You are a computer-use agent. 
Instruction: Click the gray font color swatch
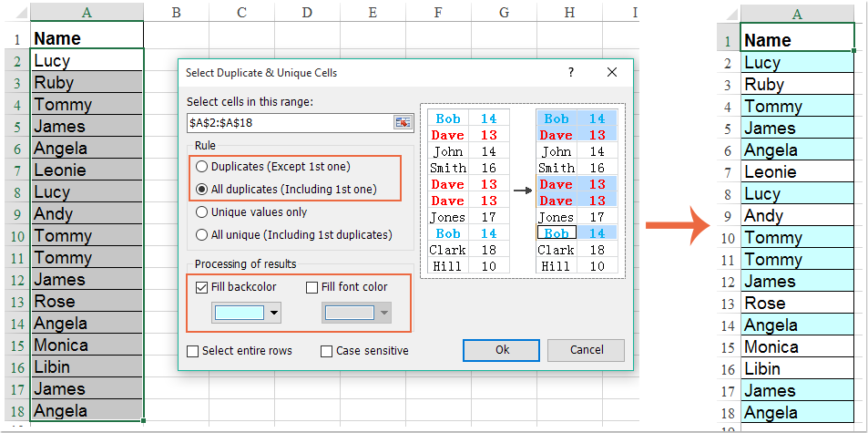350,313
